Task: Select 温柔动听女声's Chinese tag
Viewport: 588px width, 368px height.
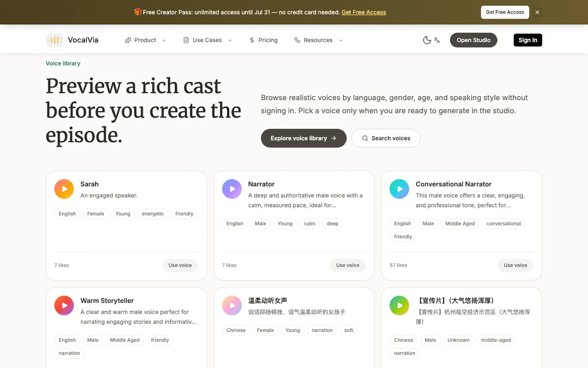Action: [236, 330]
